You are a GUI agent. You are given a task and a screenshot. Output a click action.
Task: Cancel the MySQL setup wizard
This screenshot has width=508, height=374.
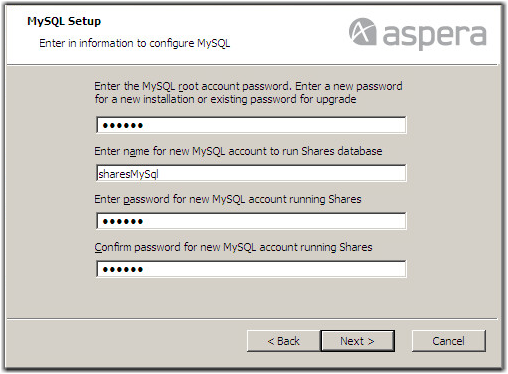click(x=448, y=341)
